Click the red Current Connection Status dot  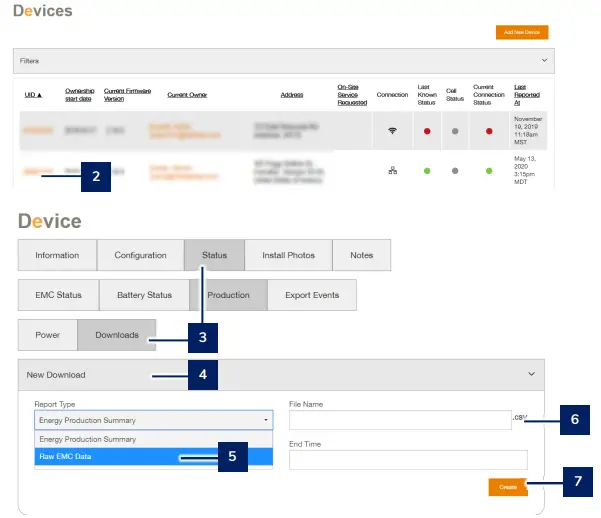[487, 131]
